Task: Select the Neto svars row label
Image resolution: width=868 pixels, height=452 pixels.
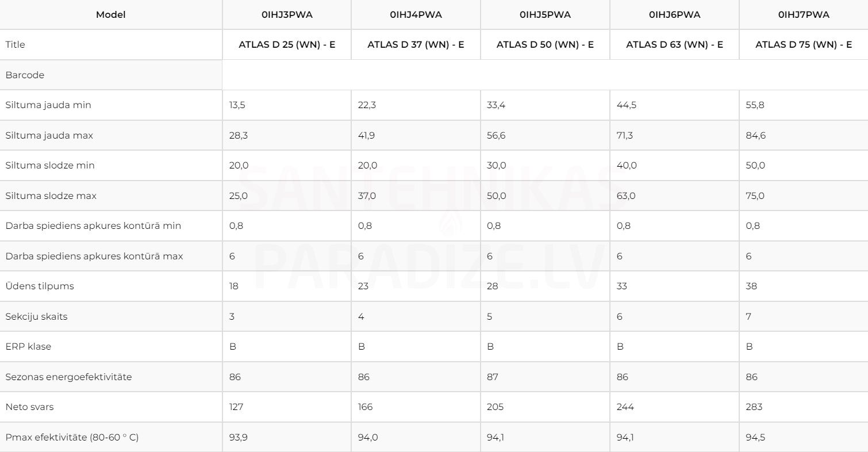Action: coord(30,407)
